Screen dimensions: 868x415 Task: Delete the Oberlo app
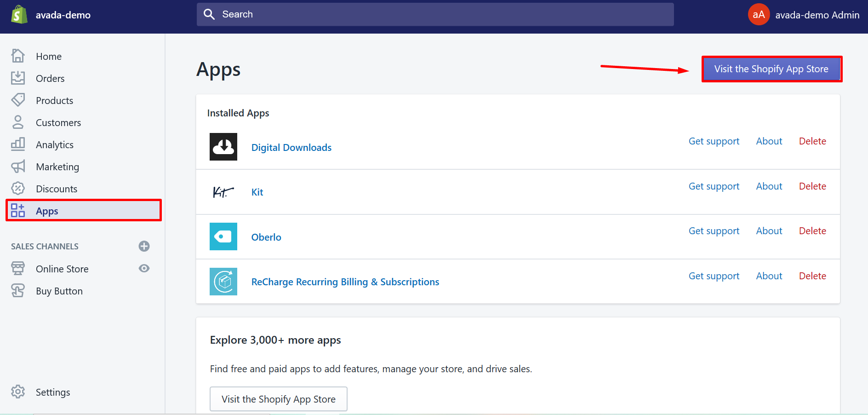(x=812, y=231)
